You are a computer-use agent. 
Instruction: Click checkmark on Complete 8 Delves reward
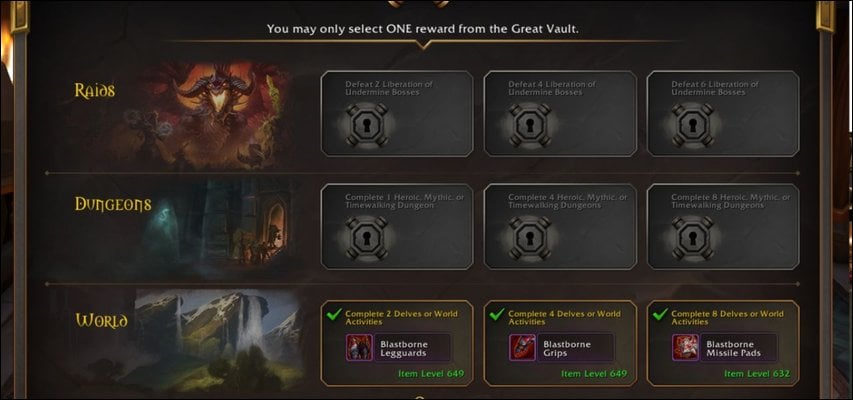point(660,315)
